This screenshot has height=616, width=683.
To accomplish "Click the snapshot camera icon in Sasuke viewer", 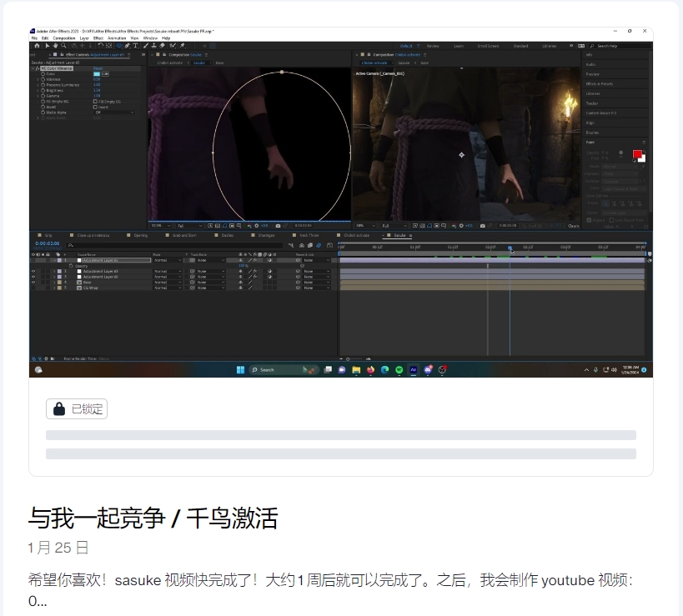I will (278, 226).
